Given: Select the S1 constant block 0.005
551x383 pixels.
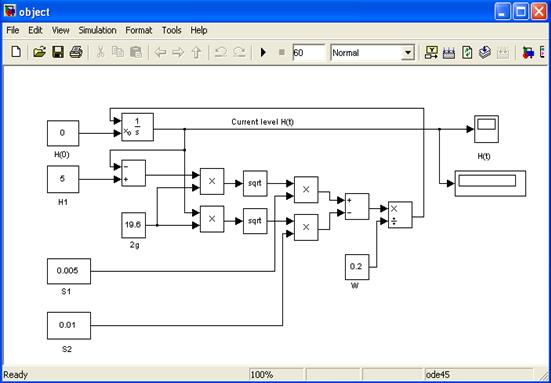Looking at the screenshot, I should pyautogui.click(x=69, y=271).
